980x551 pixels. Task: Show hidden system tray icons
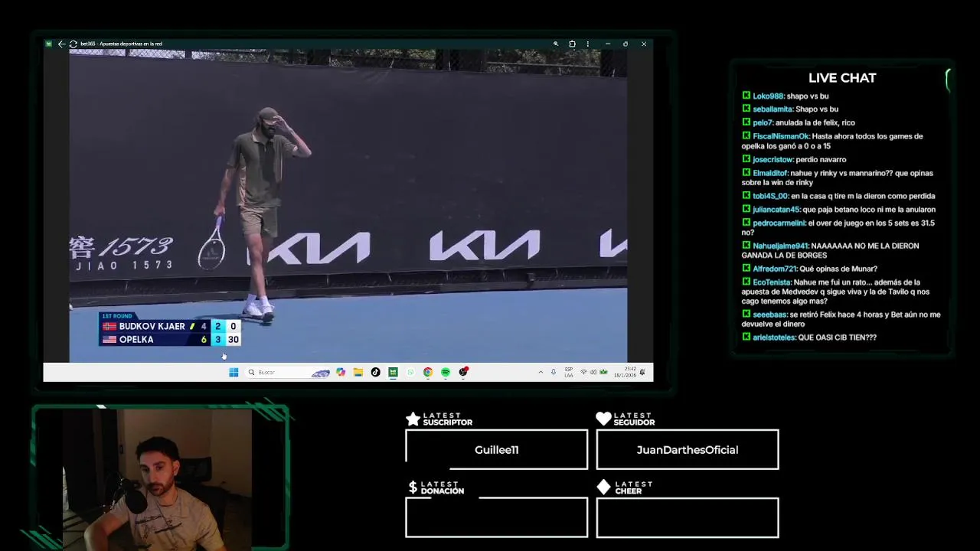541,372
